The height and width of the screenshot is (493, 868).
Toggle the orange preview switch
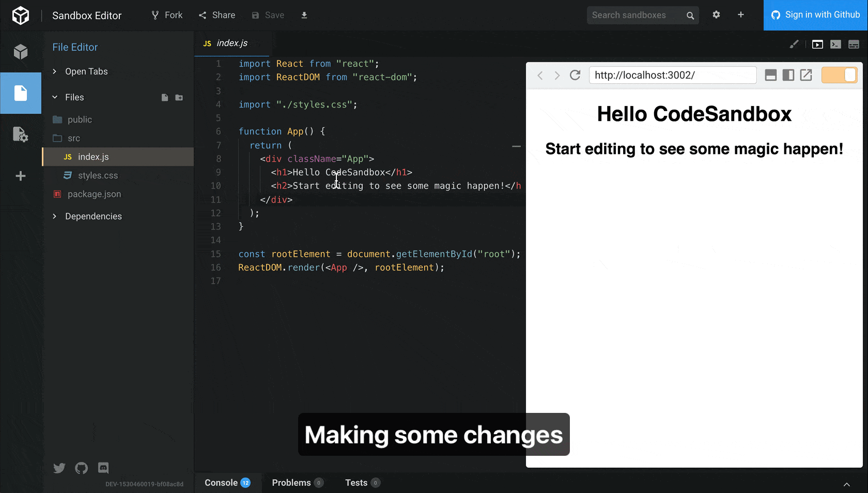tap(839, 75)
